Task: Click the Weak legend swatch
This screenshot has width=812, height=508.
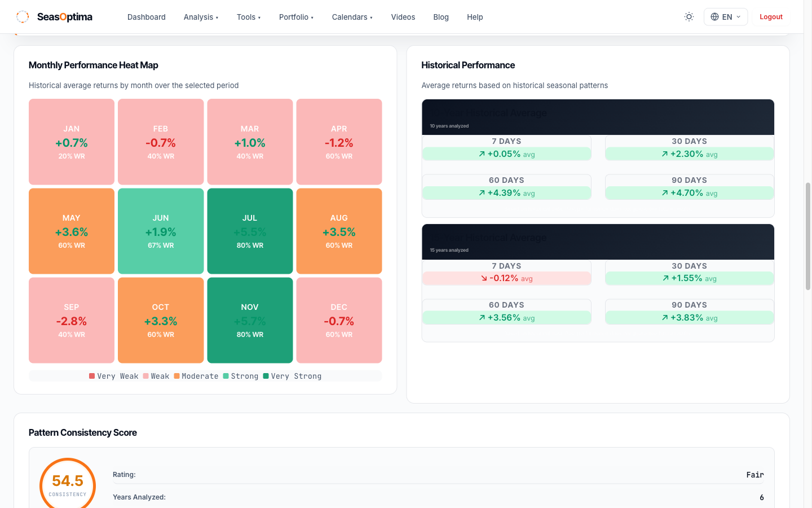Action: pyautogui.click(x=145, y=376)
